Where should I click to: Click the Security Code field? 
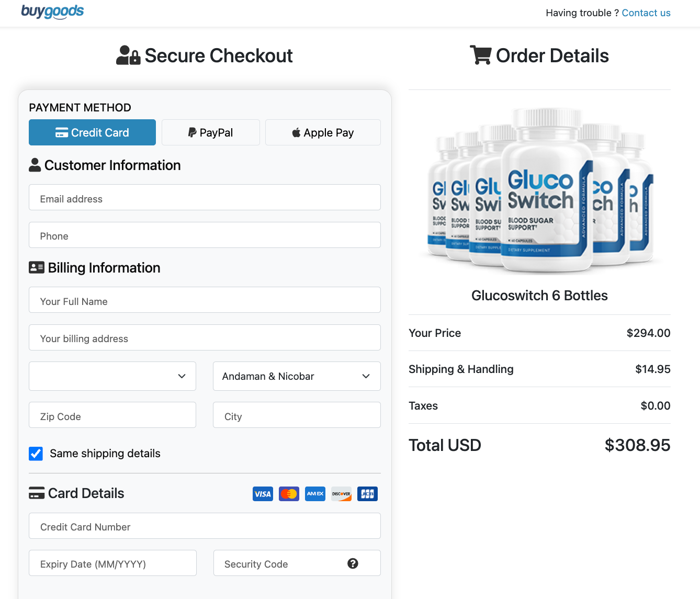coord(297,563)
